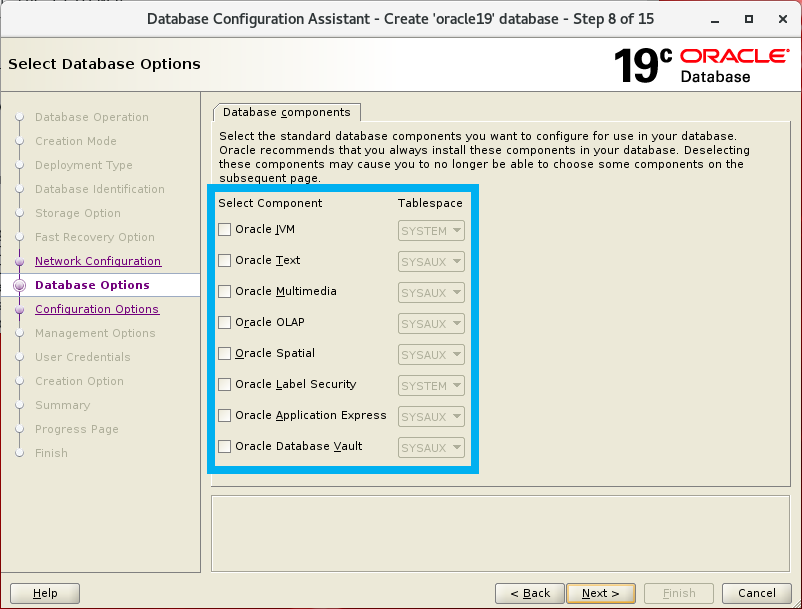Cancel the database creation wizard
This screenshot has height=609, width=802.
coord(756,593)
